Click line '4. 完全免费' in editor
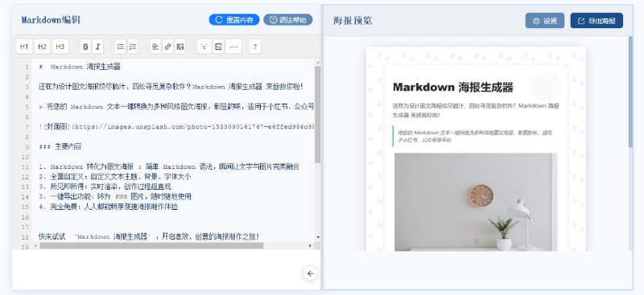The height and width of the screenshot is (295, 644). (x=108, y=207)
